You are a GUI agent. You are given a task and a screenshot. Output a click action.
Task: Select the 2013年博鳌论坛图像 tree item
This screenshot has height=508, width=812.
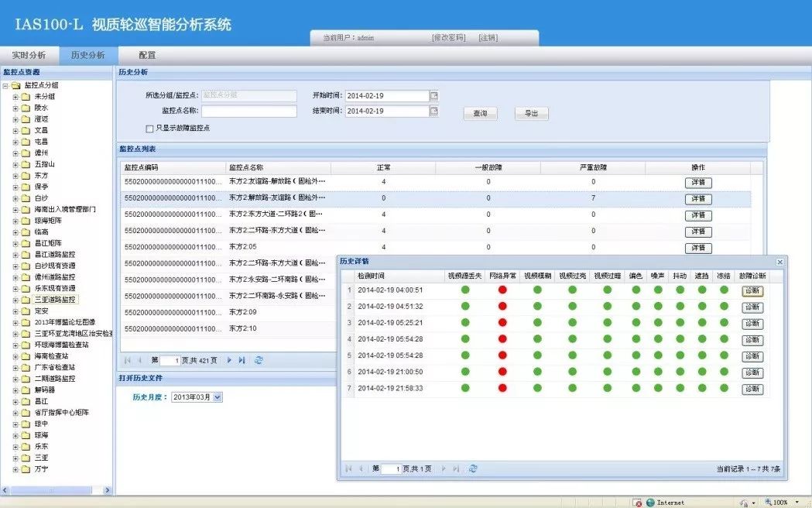[x=65, y=323]
